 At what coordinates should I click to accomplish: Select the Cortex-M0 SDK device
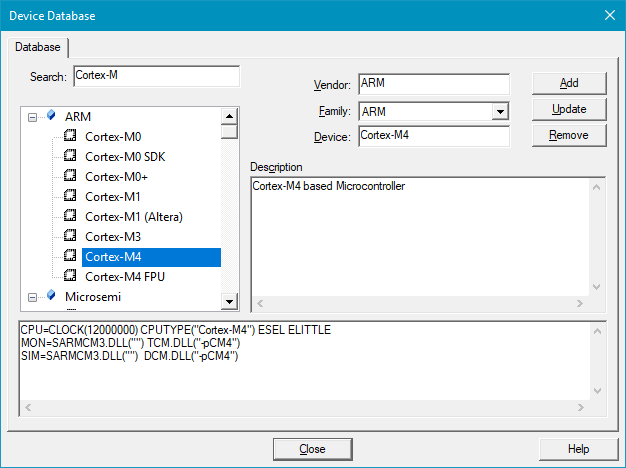pyautogui.click(x=125, y=157)
